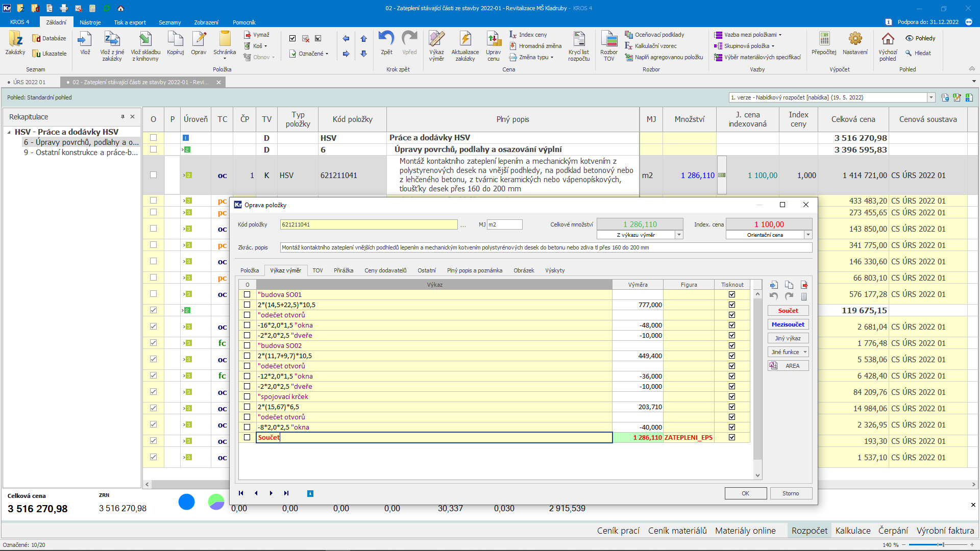Toggle Tisknout checkbox for Součet row
Viewport: 980px width, 551px height.
point(732,437)
